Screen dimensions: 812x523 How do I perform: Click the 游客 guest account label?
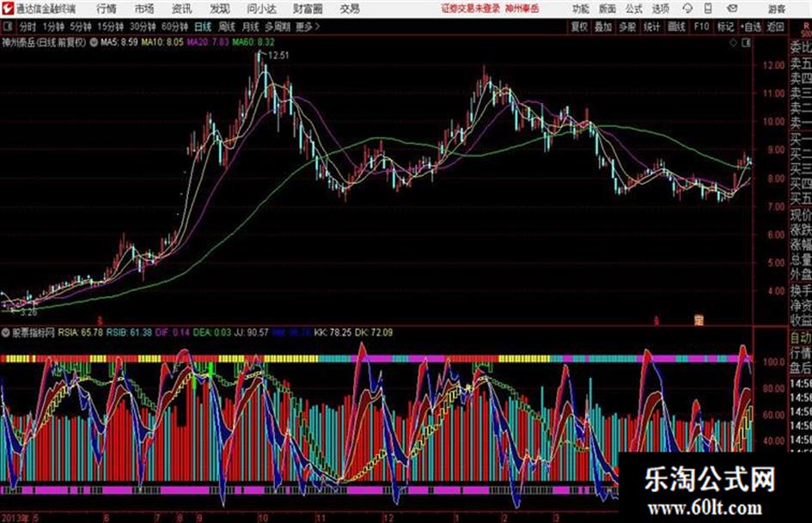pyautogui.click(x=777, y=9)
